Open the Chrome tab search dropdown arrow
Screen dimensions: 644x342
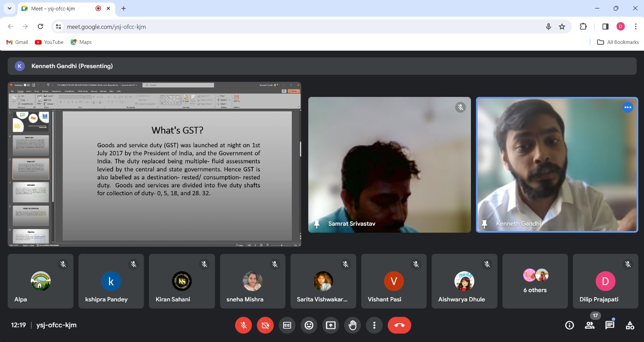9,8
